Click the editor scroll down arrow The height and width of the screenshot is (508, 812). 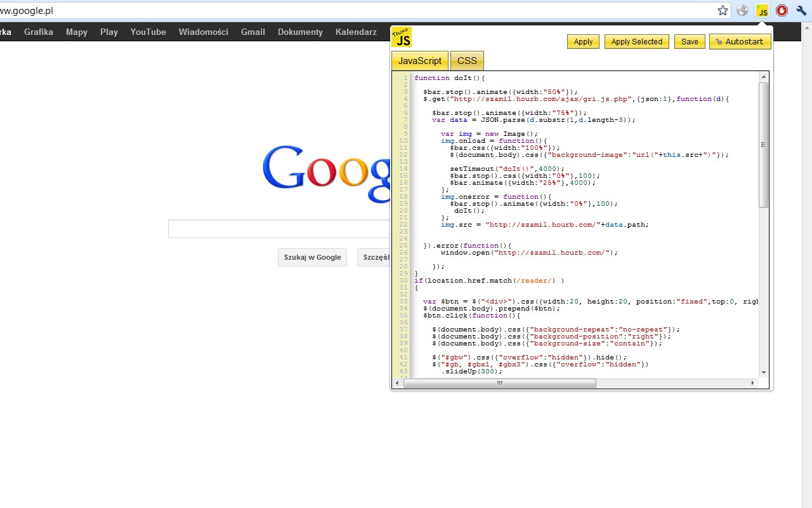point(764,373)
